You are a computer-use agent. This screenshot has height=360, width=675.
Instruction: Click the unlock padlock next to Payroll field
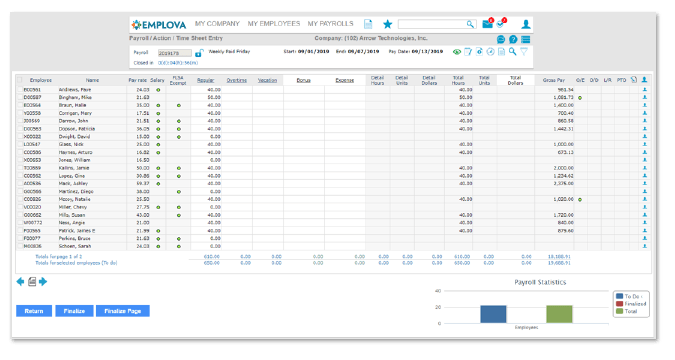[199, 53]
